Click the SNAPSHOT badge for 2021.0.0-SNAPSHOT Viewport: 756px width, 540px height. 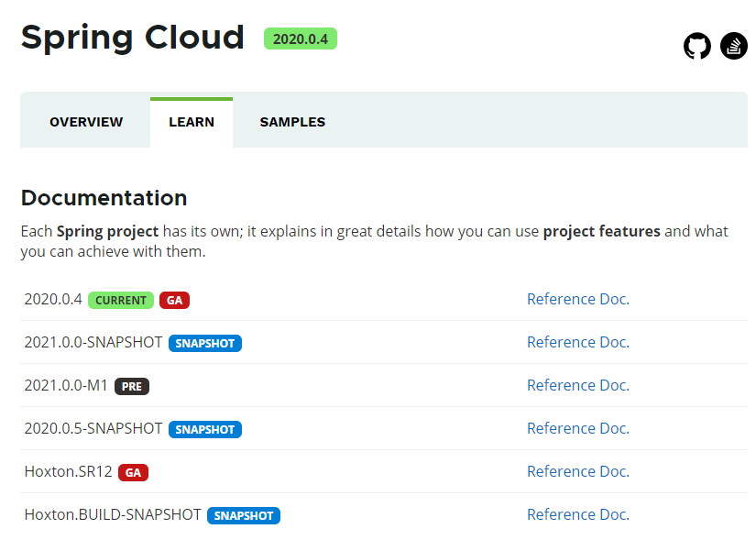205,343
